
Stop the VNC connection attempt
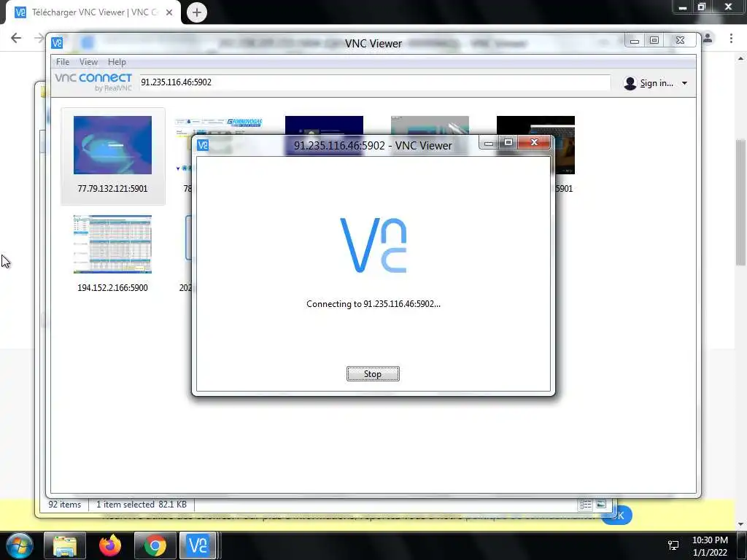click(x=373, y=374)
